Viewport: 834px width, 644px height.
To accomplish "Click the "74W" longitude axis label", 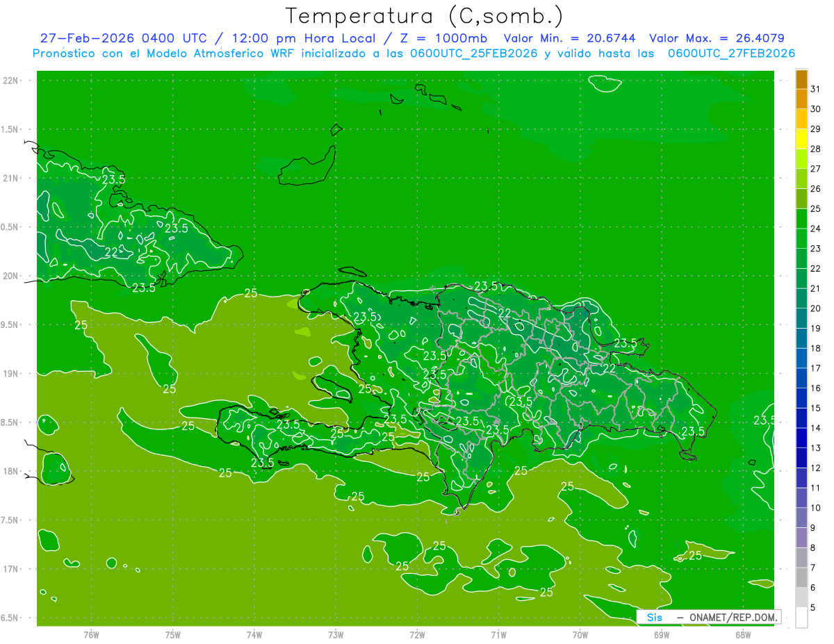I will coord(254,634).
